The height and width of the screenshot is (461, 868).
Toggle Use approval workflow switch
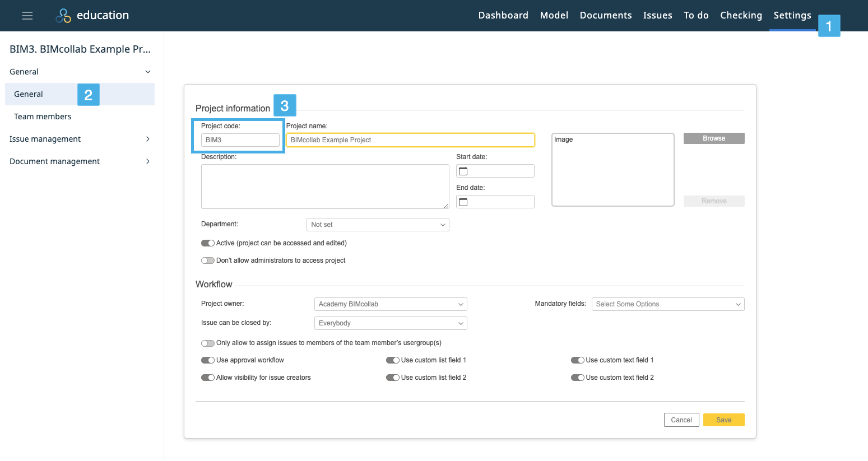208,360
